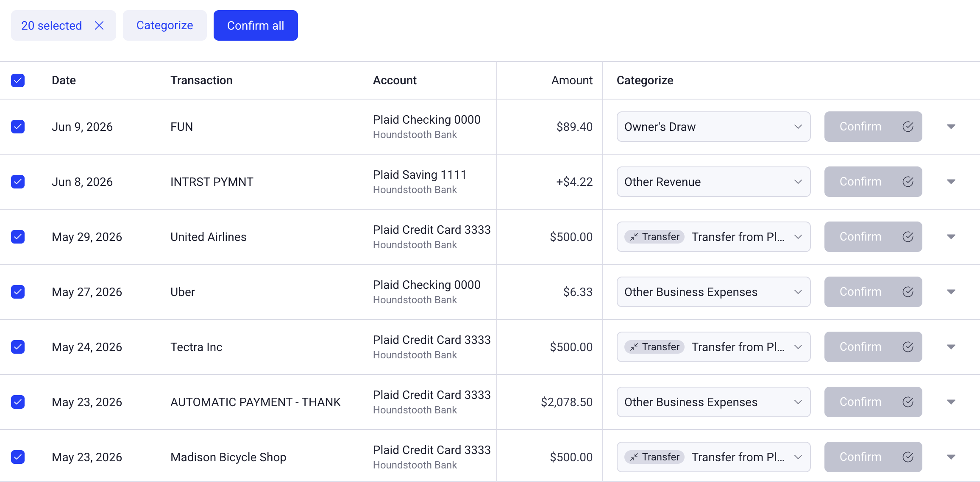The width and height of the screenshot is (980, 482).
Task: Open the Other Revenue category dropdown
Action: (713, 182)
